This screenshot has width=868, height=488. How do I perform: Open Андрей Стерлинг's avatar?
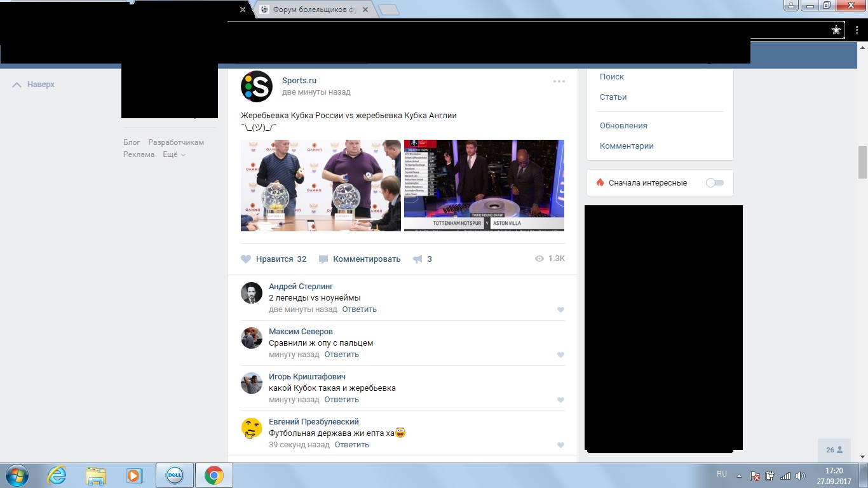pyautogui.click(x=252, y=293)
